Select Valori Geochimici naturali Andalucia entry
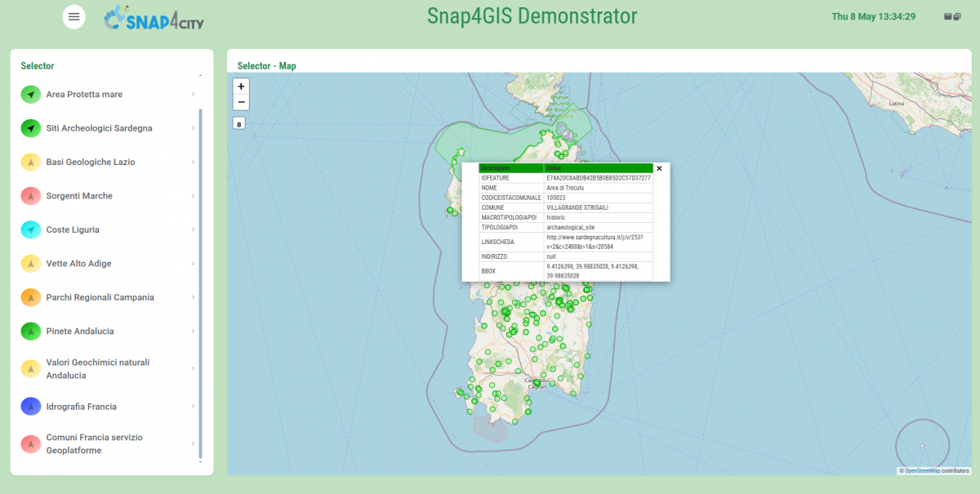The height and width of the screenshot is (494, 980). point(98,369)
